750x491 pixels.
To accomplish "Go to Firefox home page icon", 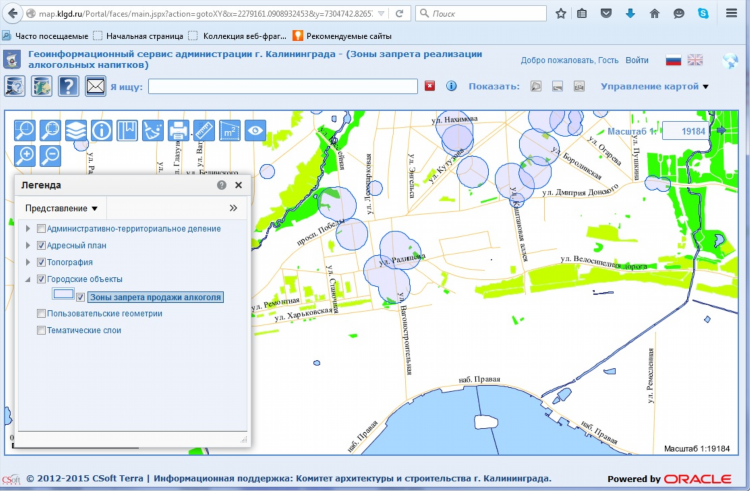I will point(654,13).
